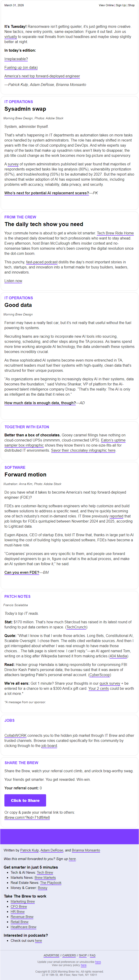Viewport: 139px width, 980px height.
Task: Click the CAREERS footer link
Action: (x=69, y=955)
